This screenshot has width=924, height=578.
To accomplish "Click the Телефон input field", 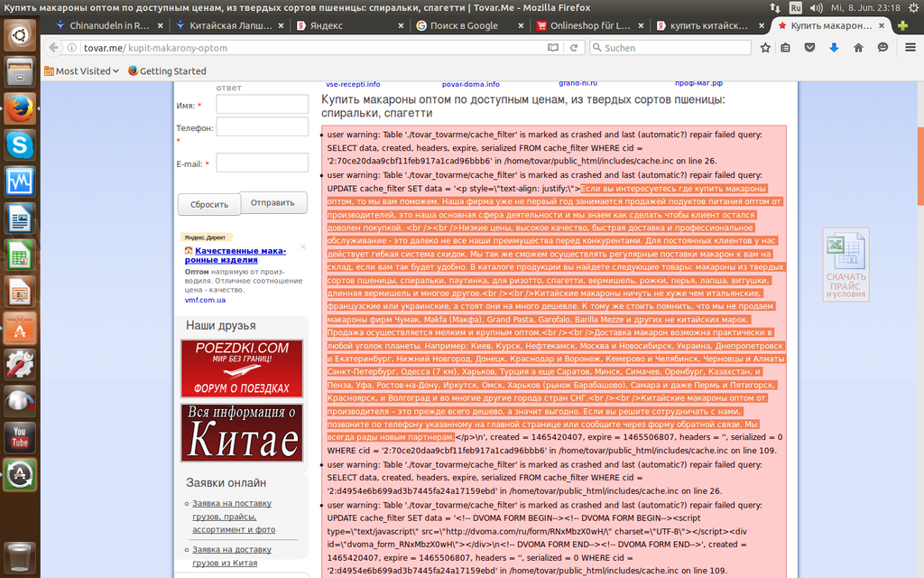I will [263, 126].
